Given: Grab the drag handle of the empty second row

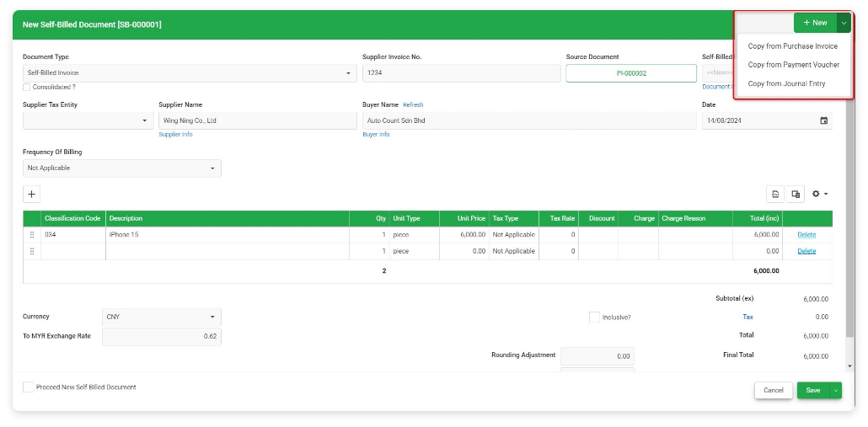Looking at the screenshot, I should 32,251.
